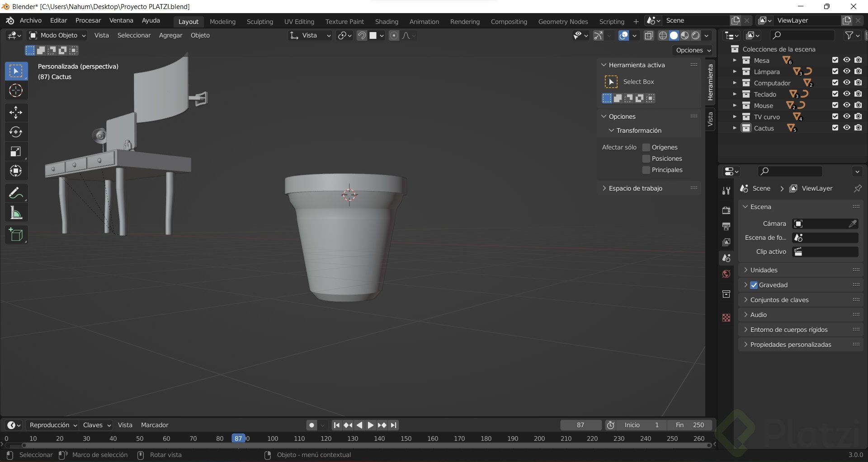Viewport: 868px width, 462px height.
Task: Switch to the Sculpting workspace tab
Action: (259, 22)
